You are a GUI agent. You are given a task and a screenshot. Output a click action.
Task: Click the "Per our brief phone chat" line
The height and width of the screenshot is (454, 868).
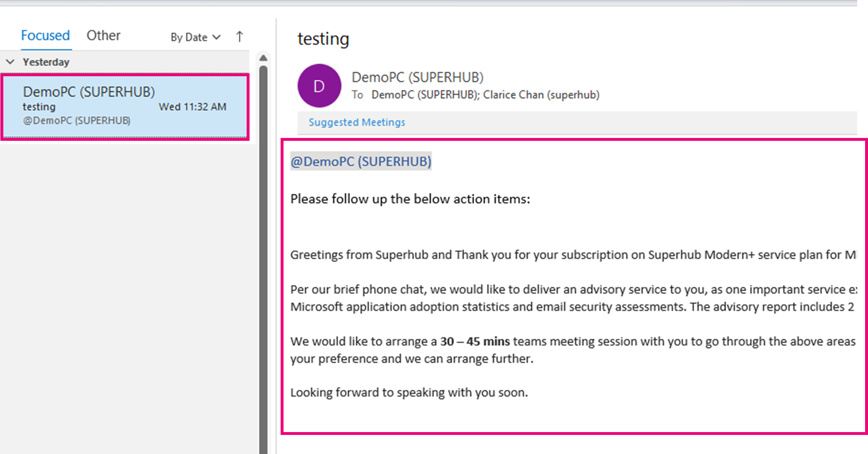tap(574, 290)
